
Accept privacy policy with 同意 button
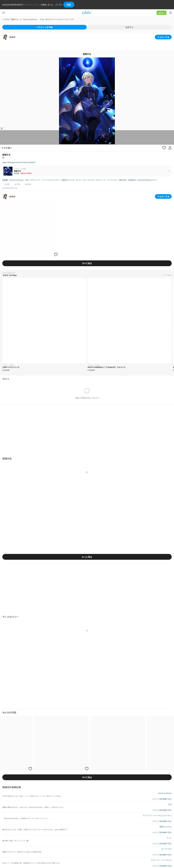click(x=69, y=5)
